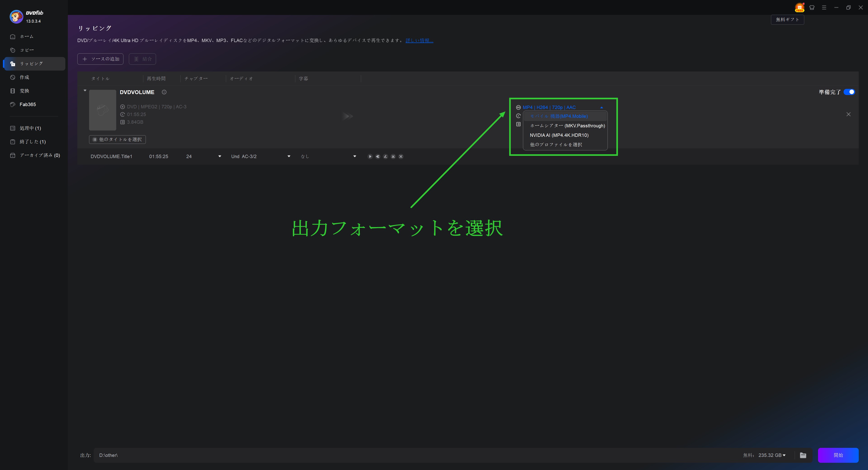Collapse the MP4 | H264 | 720p | AAC profile dropdown
Viewport: 868px width, 470px height.
click(x=601, y=108)
